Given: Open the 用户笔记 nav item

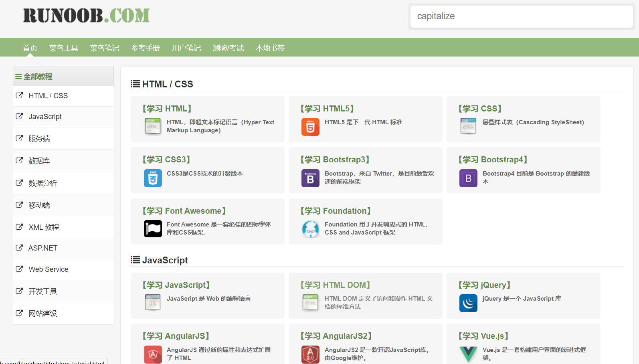Looking at the screenshot, I should (186, 48).
